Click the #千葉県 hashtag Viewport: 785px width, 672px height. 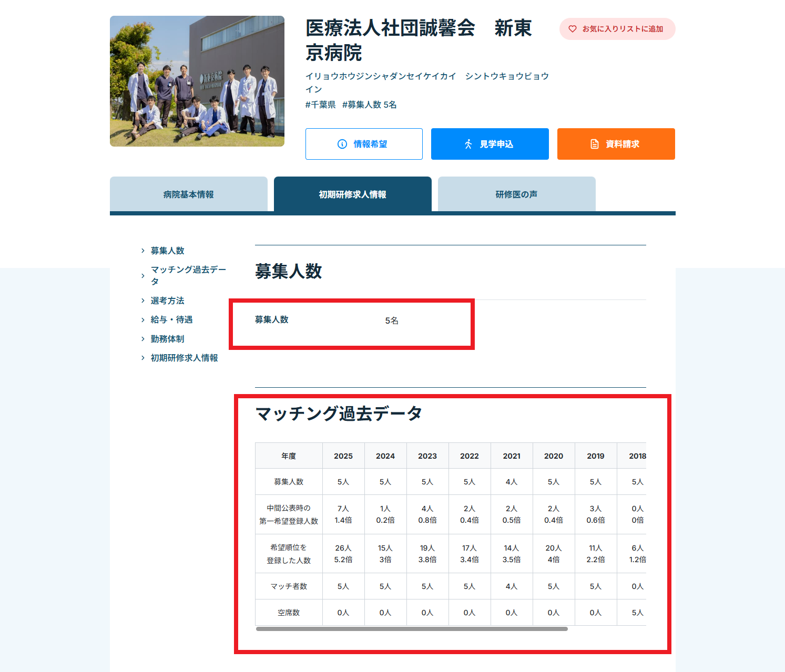point(321,105)
